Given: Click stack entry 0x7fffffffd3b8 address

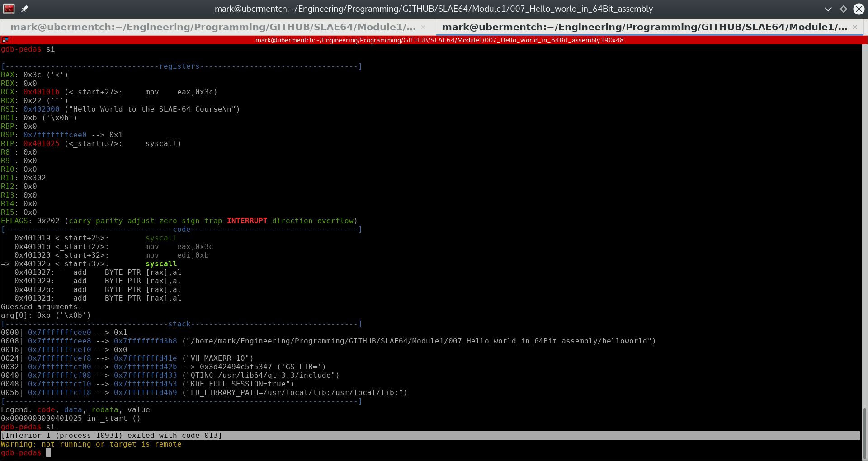Looking at the screenshot, I should coord(145,341).
